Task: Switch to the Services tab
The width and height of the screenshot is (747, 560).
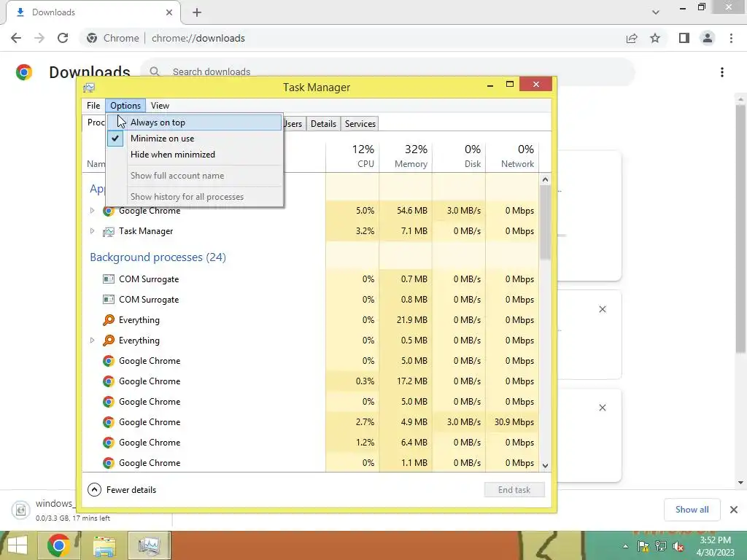Action: pyautogui.click(x=360, y=124)
